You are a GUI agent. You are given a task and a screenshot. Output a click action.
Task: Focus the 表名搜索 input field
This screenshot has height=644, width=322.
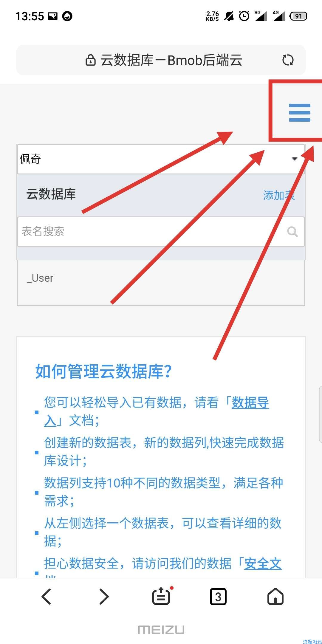pyautogui.click(x=161, y=231)
